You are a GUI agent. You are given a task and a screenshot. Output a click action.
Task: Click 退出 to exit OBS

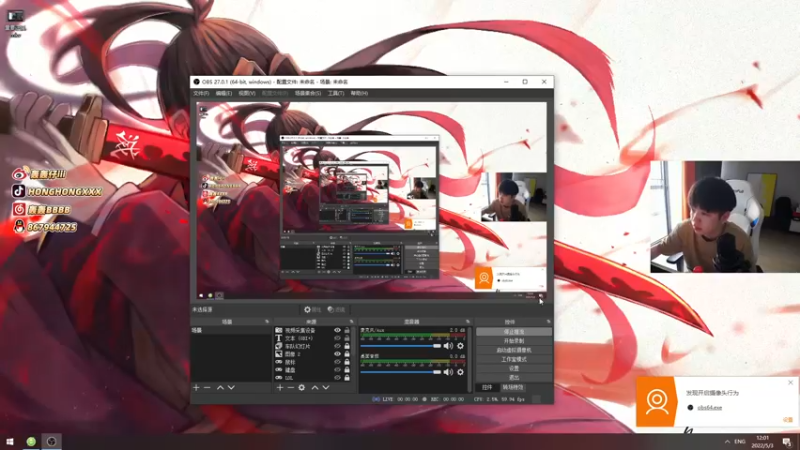(x=514, y=378)
